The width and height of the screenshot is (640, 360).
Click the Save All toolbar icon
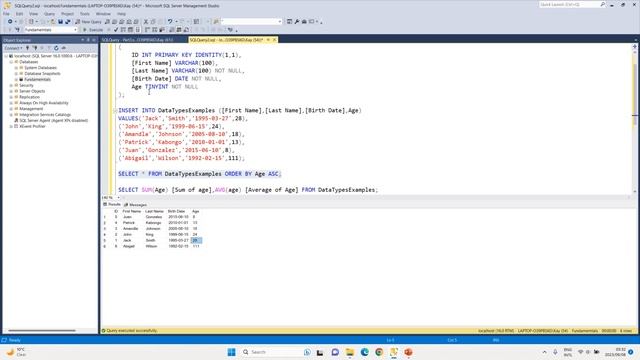tap(68, 22)
